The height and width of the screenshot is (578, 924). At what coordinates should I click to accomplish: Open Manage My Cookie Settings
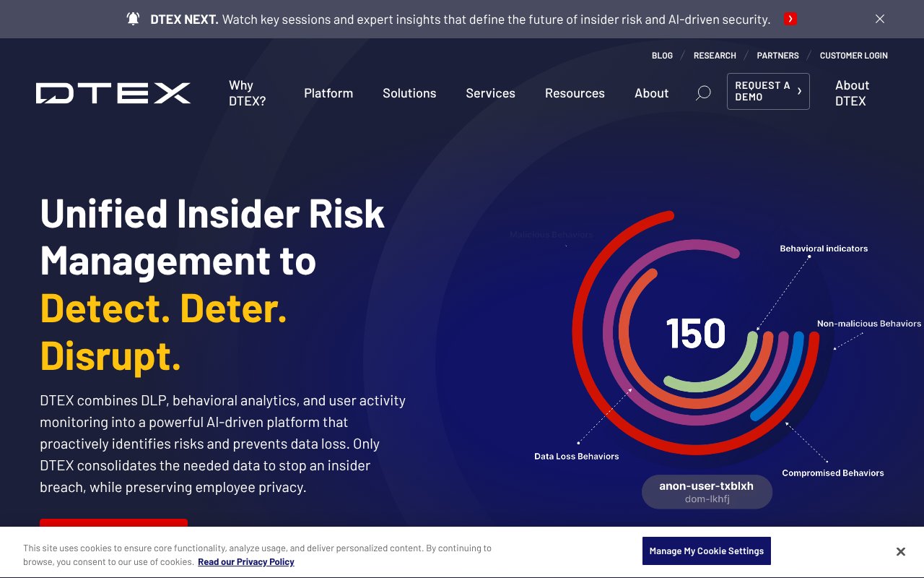[x=707, y=551]
